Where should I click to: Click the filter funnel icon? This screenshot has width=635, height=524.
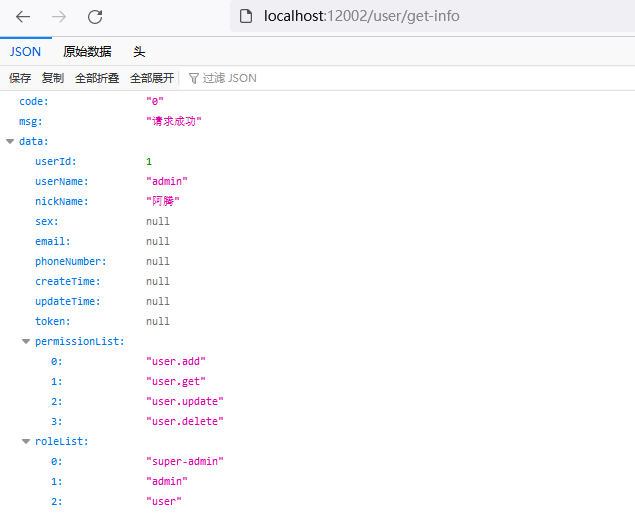(x=194, y=78)
